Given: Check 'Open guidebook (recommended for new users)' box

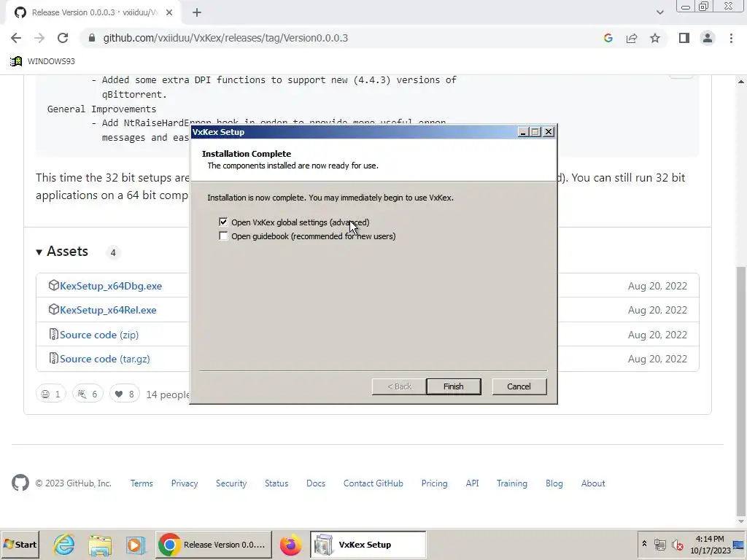Looking at the screenshot, I should (x=223, y=236).
